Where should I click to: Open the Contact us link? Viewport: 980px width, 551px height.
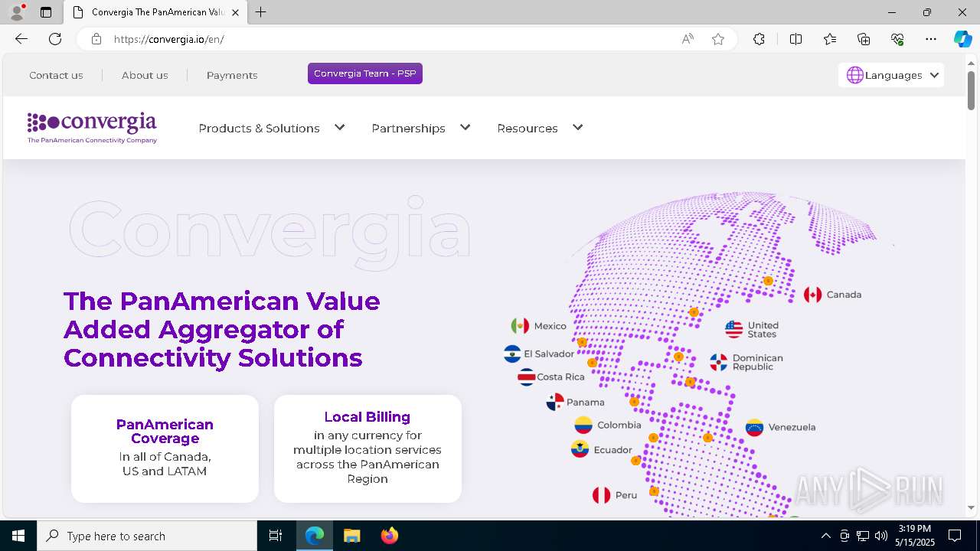coord(56,75)
